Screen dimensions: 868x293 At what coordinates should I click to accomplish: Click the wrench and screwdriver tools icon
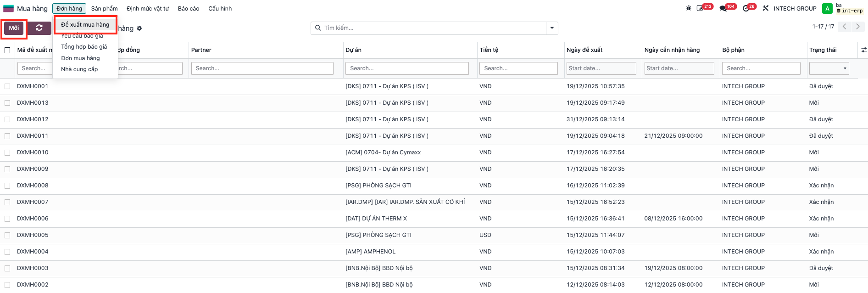tap(765, 8)
